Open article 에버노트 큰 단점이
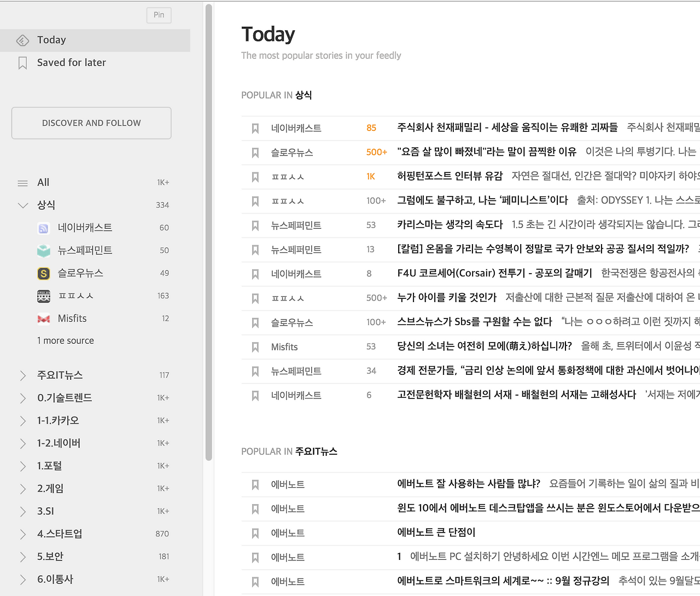 click(x=436, y=533)
